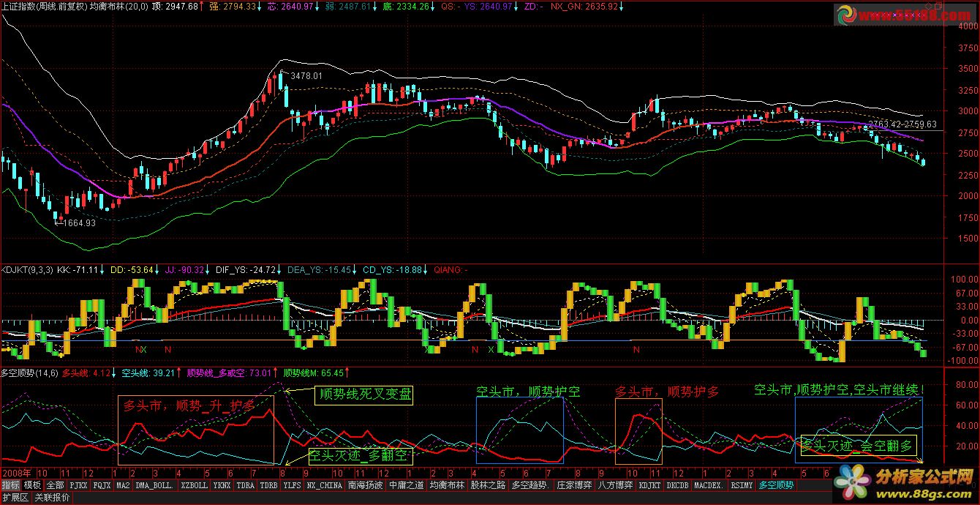Click the 1664.93 low price marker

pos(80,222)
